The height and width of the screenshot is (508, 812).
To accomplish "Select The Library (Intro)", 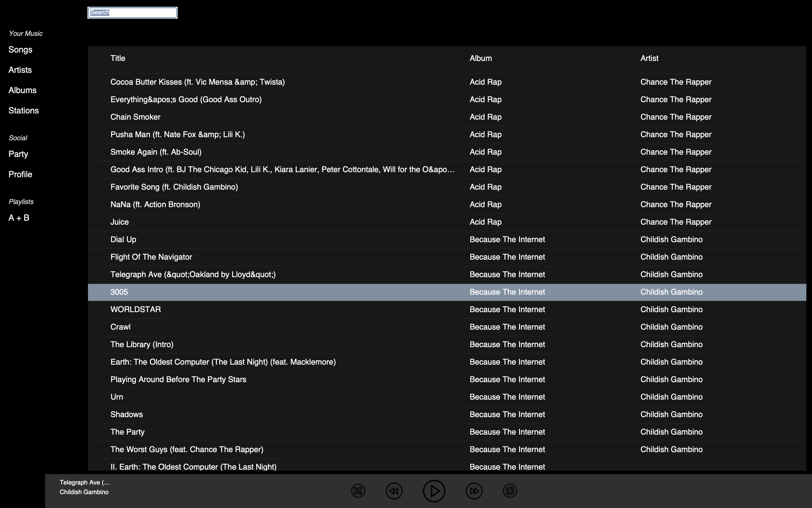I will pos(447,344).
